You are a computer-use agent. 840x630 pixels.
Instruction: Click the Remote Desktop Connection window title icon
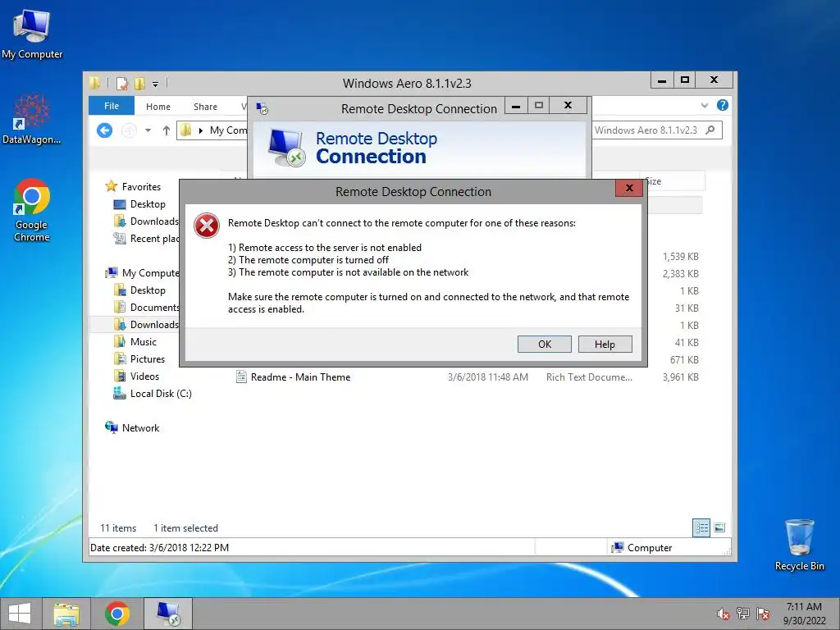262,109
